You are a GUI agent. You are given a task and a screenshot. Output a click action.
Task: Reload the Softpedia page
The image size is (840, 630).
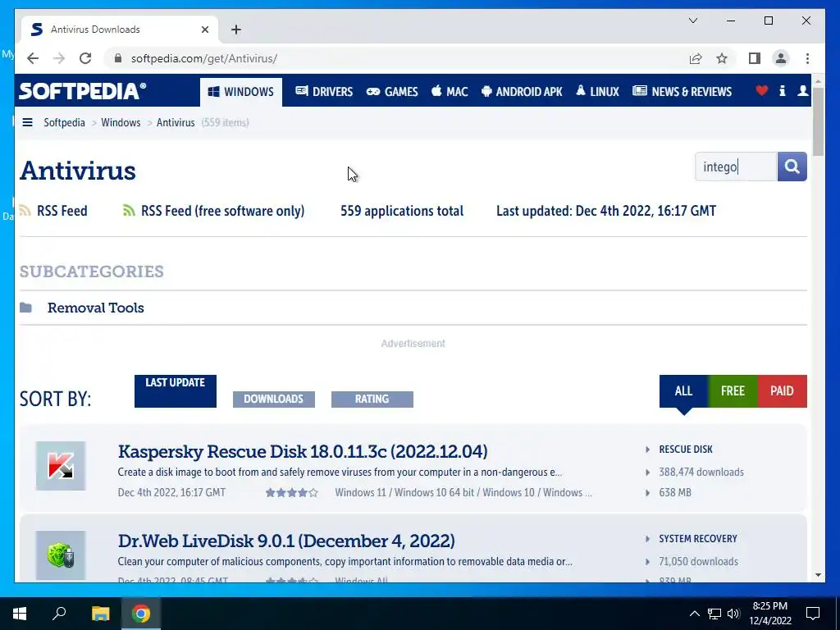[85, 58]
